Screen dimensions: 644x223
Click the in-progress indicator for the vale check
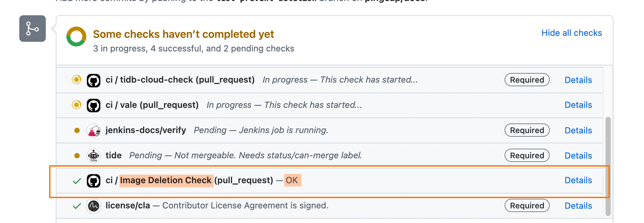tap(77, 105)
